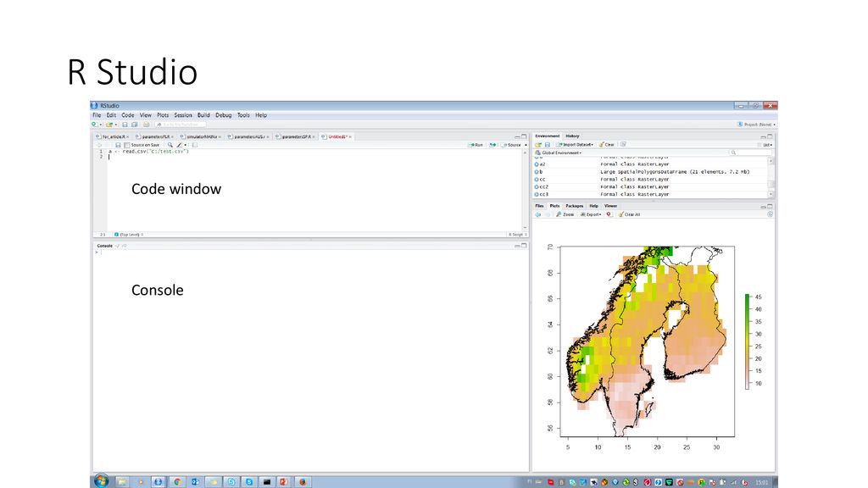Switch to the History tab

(572, 136)
